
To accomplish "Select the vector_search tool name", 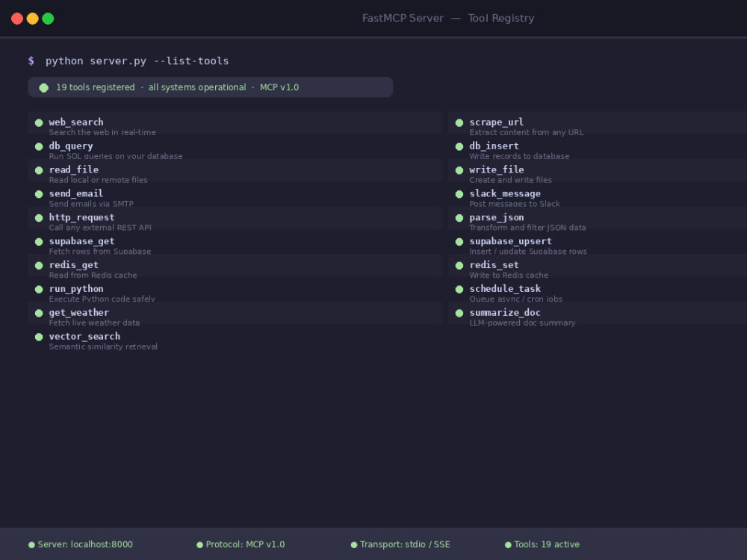I will (84, 337).
